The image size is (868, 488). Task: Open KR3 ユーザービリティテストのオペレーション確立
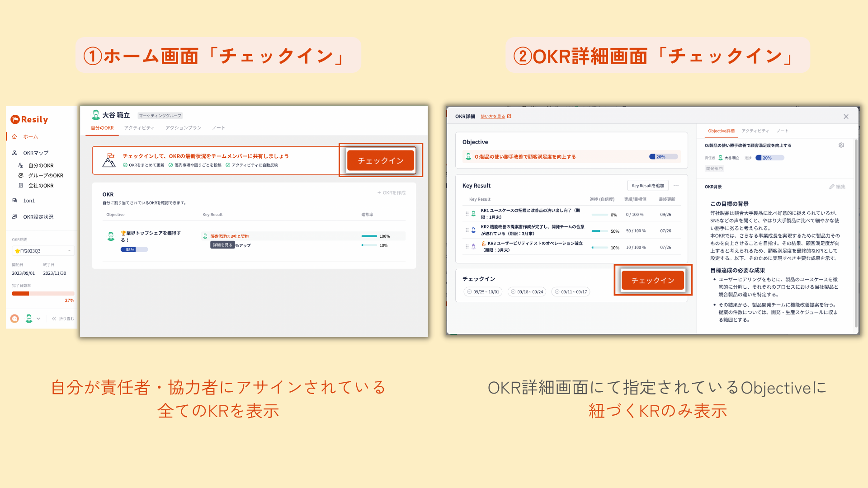coord(532,247)
